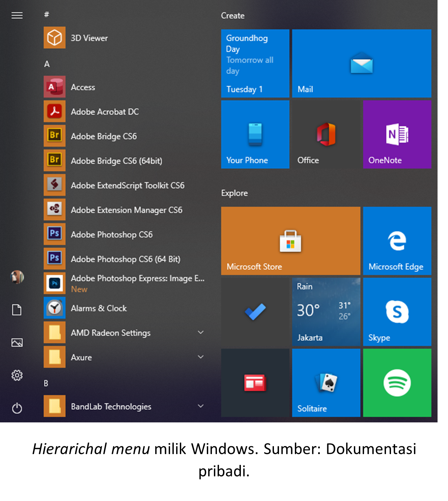This screenshot has height=501, width=448.
Task: Click the BandLab Technologies folder icon
Action: [54, 406]
